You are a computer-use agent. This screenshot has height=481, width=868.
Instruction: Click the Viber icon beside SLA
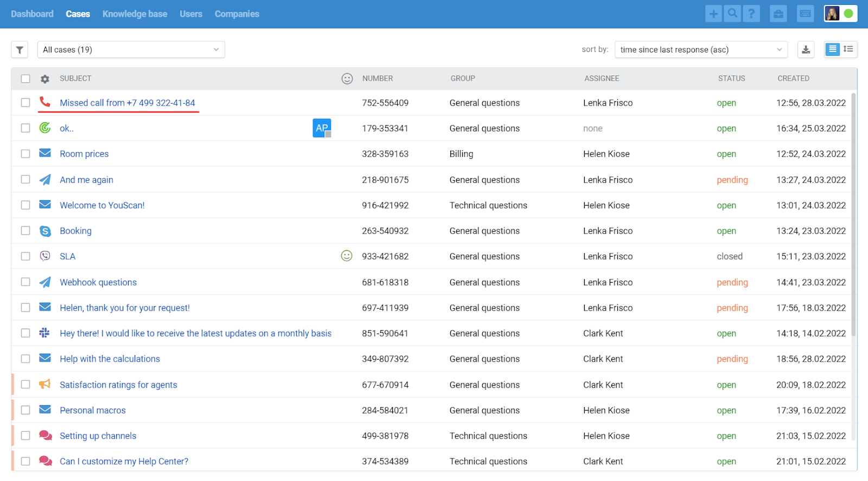click(x=45, y=256)
